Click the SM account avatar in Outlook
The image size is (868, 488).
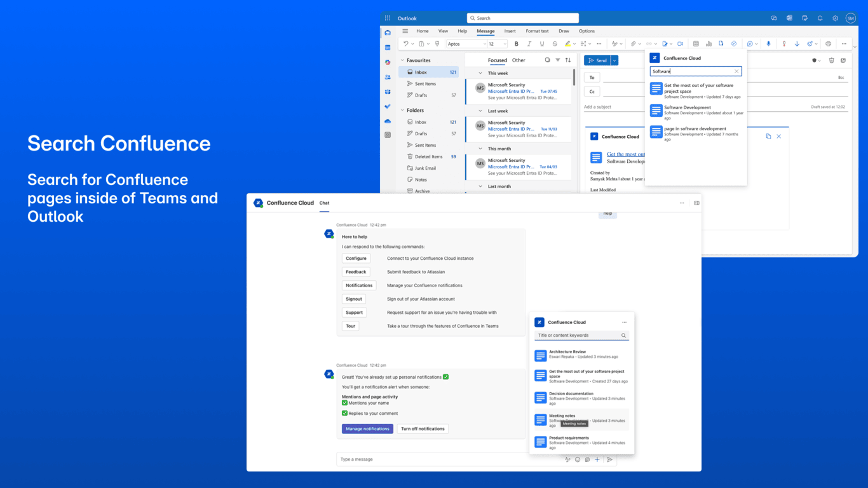coord(850,18)
